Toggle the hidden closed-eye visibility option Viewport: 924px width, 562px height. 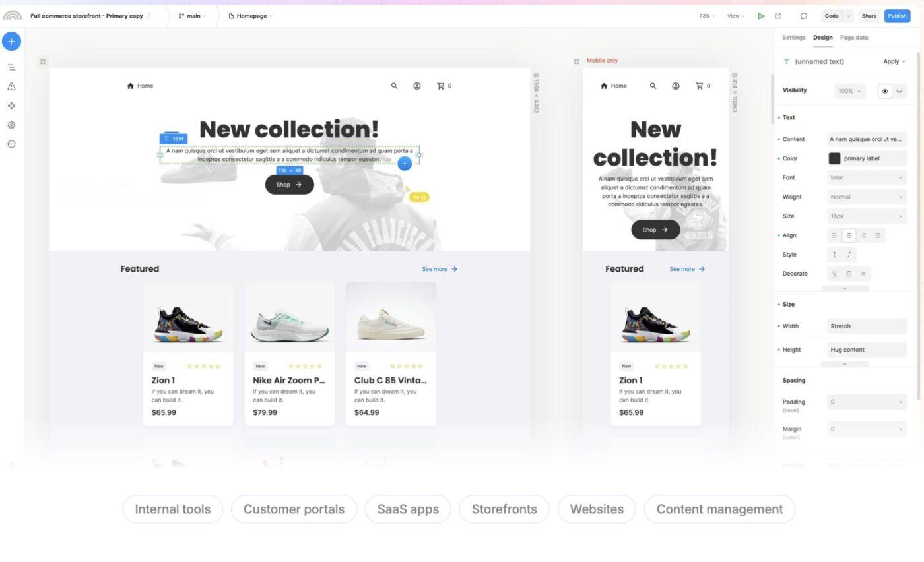[899, 91]
